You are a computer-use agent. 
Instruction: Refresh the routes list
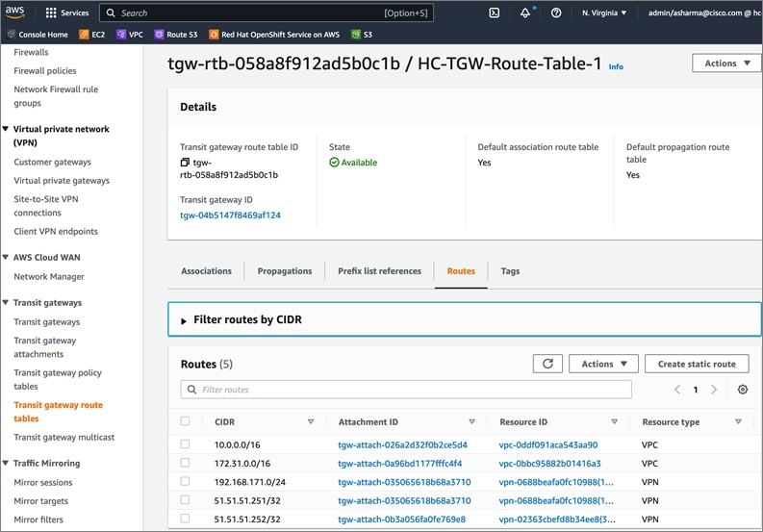tap(547, 364)
